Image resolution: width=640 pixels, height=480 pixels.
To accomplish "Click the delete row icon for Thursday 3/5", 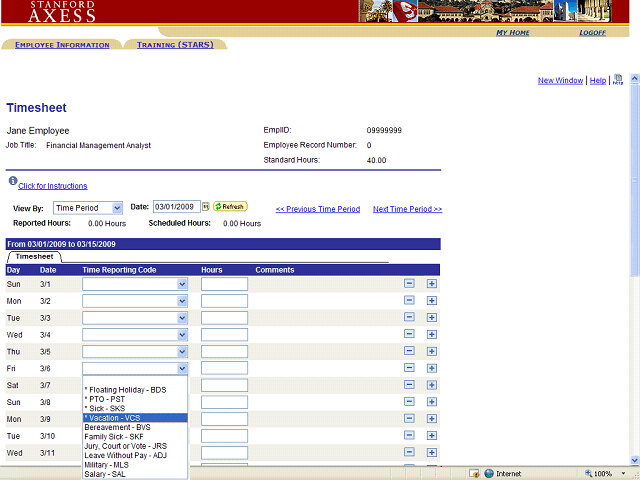I will click(409, 352).
